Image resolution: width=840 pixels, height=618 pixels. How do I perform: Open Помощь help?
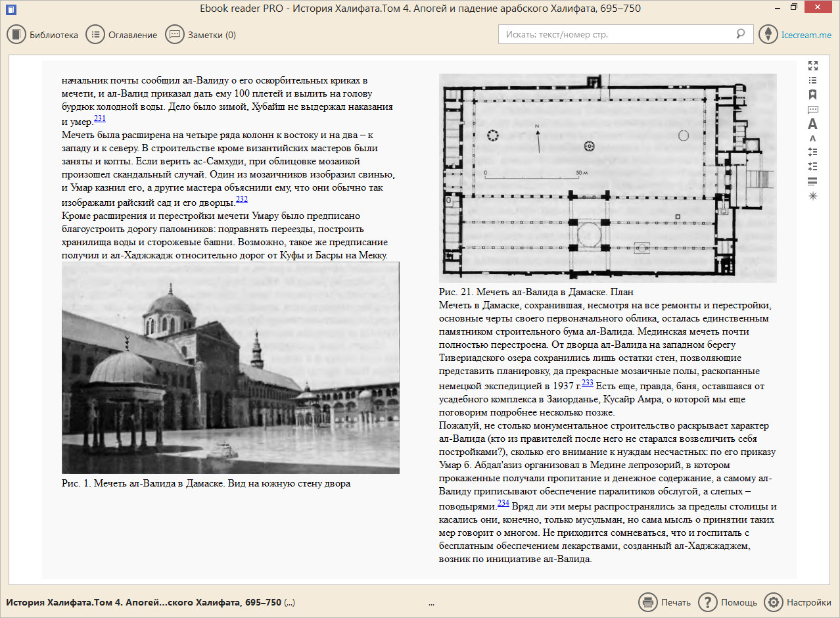pos(728,602)
